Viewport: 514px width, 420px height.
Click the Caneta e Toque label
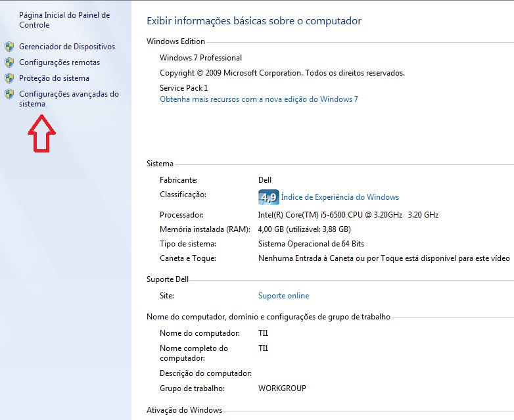(188, 258)
